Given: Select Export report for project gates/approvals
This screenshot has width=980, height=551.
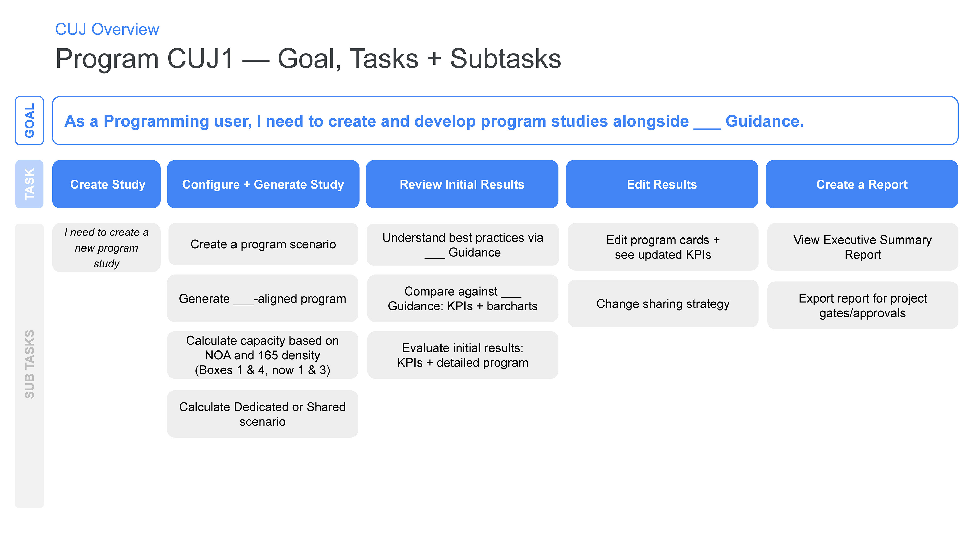Looking at the screenshot, I should [x=862, y=305].
